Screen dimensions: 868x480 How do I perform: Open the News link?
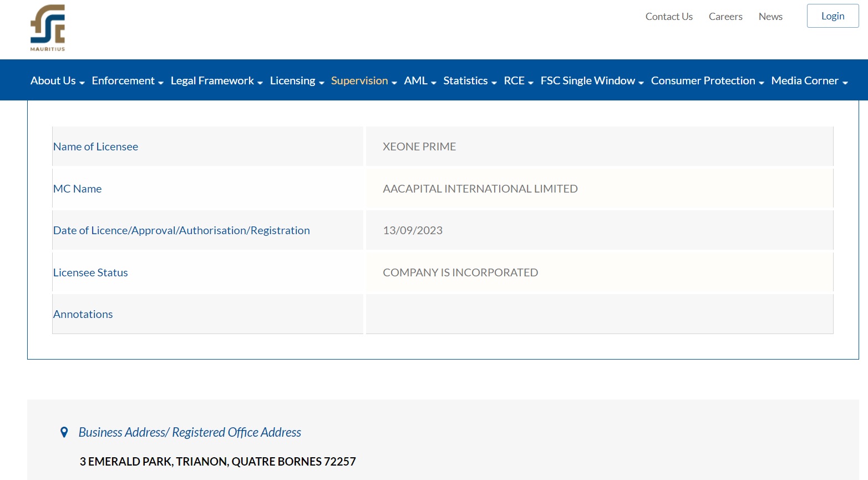tap(770, 17)
